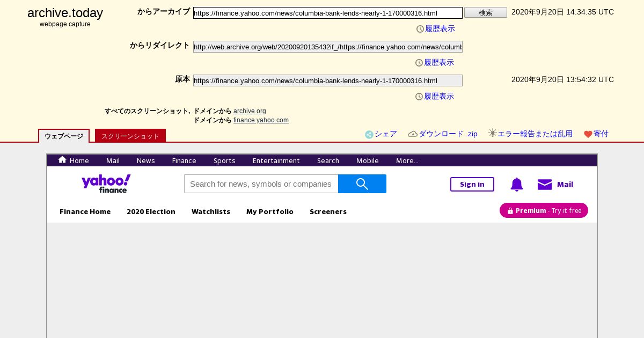Click the archived-from URL input field
The image size is (644, 338).
click(328, 13)
